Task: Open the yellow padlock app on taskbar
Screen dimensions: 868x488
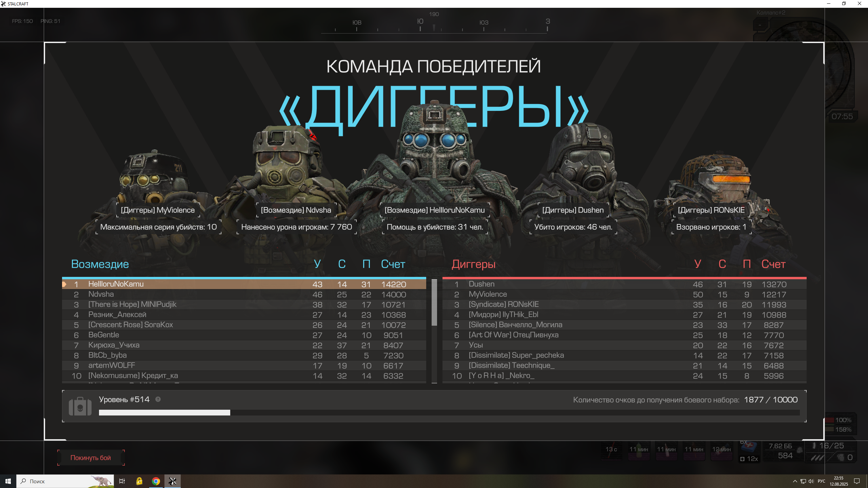Action: coord(139,481)
